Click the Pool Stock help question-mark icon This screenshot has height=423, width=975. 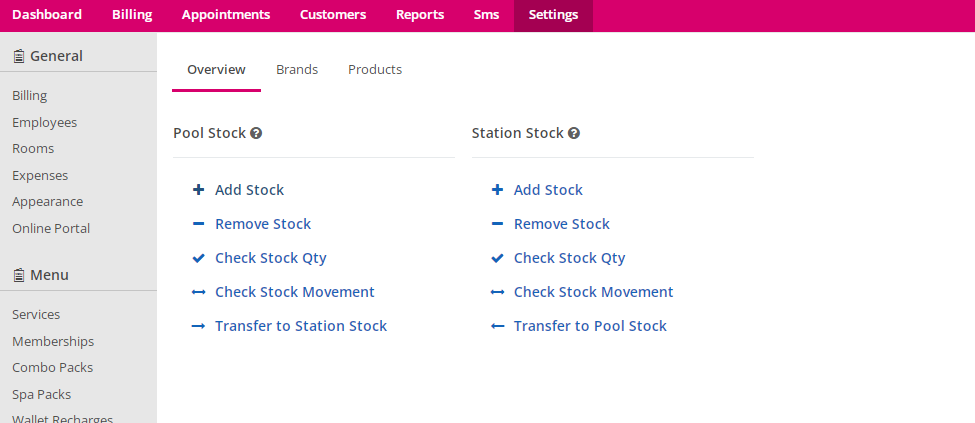coord(256,133)
